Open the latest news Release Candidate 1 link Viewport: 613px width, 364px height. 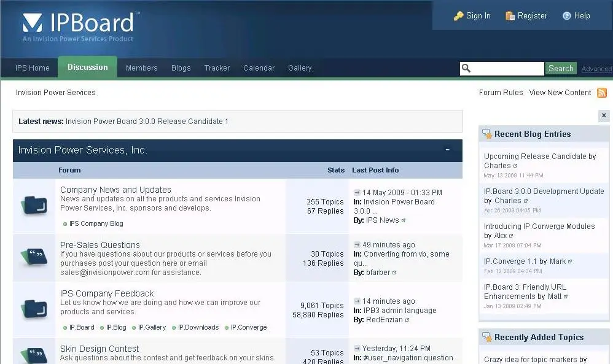pyautogui.click(x=147, y=122)
